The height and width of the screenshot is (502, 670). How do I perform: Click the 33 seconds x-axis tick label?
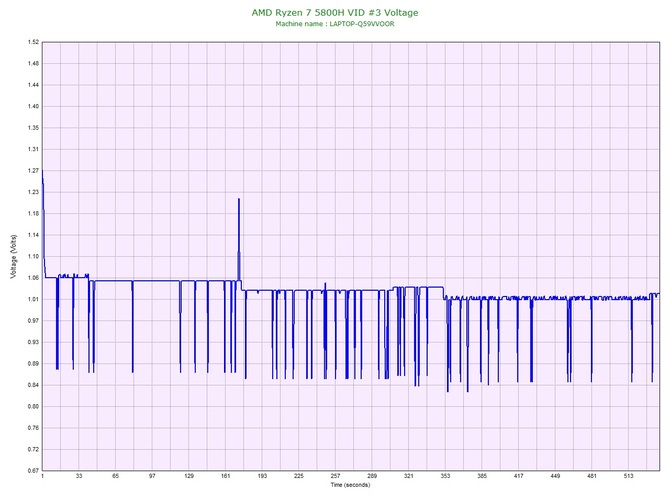coord(79,476)
